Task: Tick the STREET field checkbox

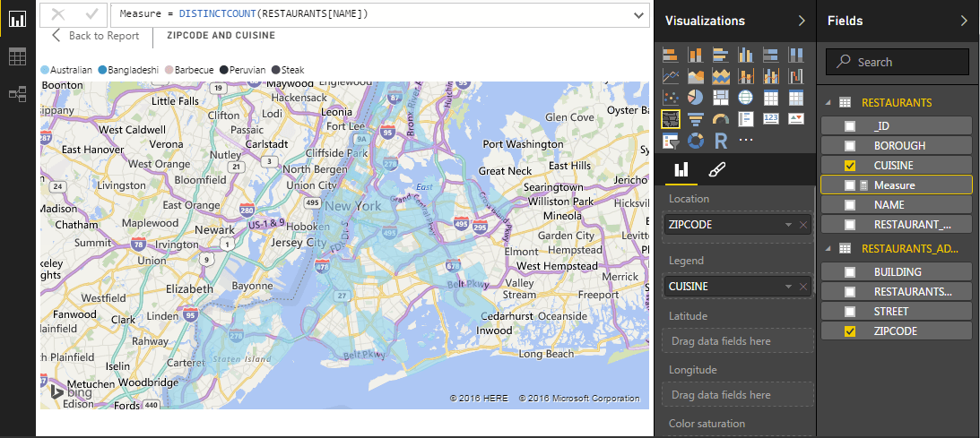Action: pyautogui.click(x=850, y=312)
